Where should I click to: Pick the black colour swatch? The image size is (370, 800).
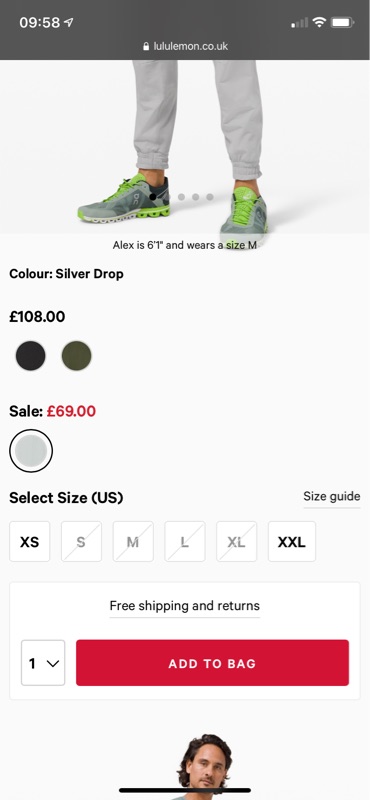coord(31,356)
